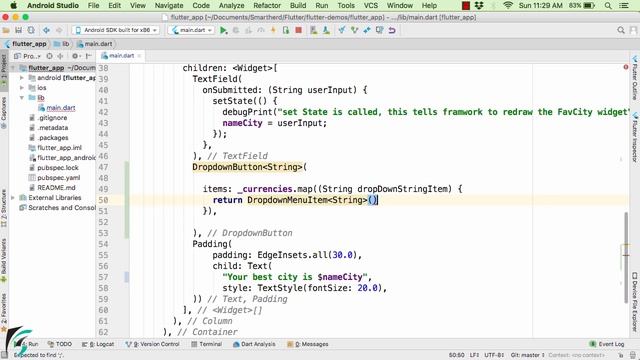Open the Refactor menu
This screenshot has width=640, height=360.
[267, 6]
